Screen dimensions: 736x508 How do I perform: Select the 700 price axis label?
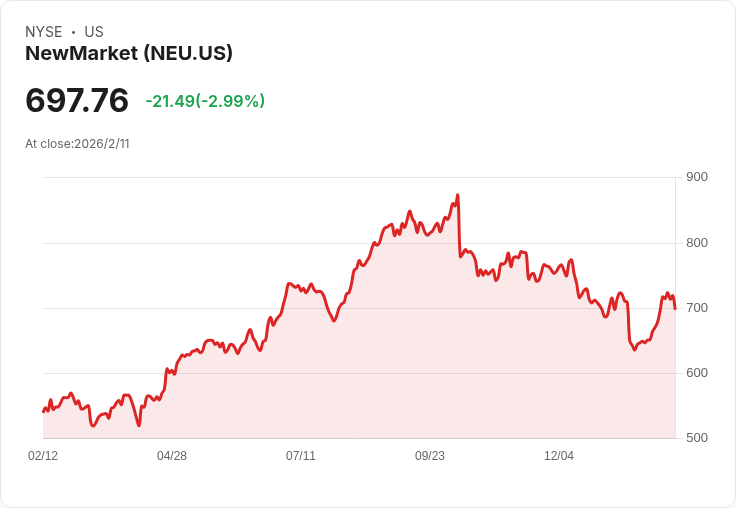(697, 308)
